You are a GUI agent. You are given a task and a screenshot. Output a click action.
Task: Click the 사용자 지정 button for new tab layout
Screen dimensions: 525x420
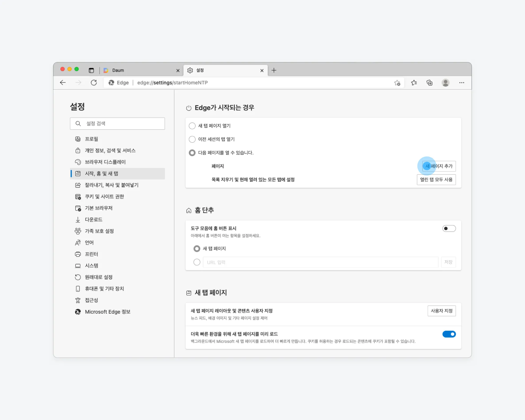(x=442, y=311)
